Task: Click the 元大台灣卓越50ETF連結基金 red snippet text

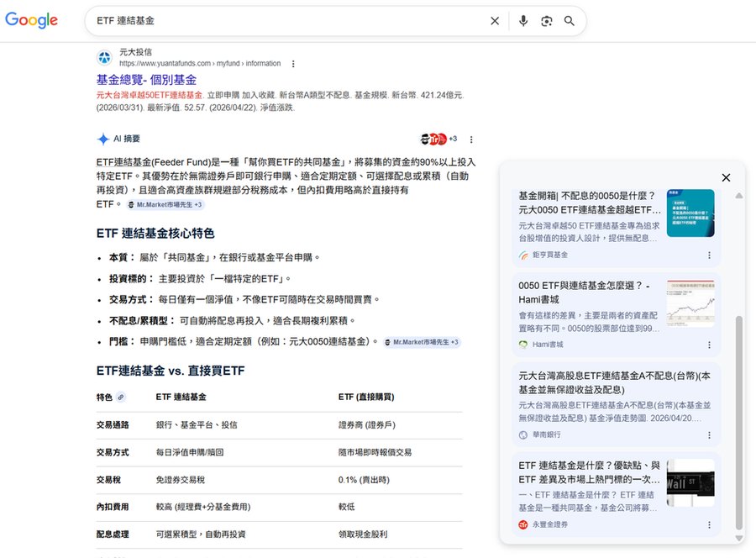Action: point(150,95)
